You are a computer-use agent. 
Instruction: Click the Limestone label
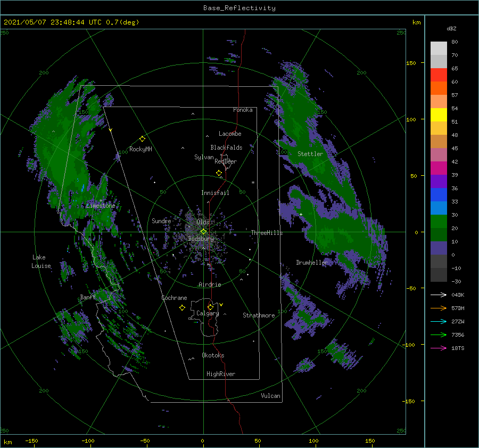tap(101, 206)
